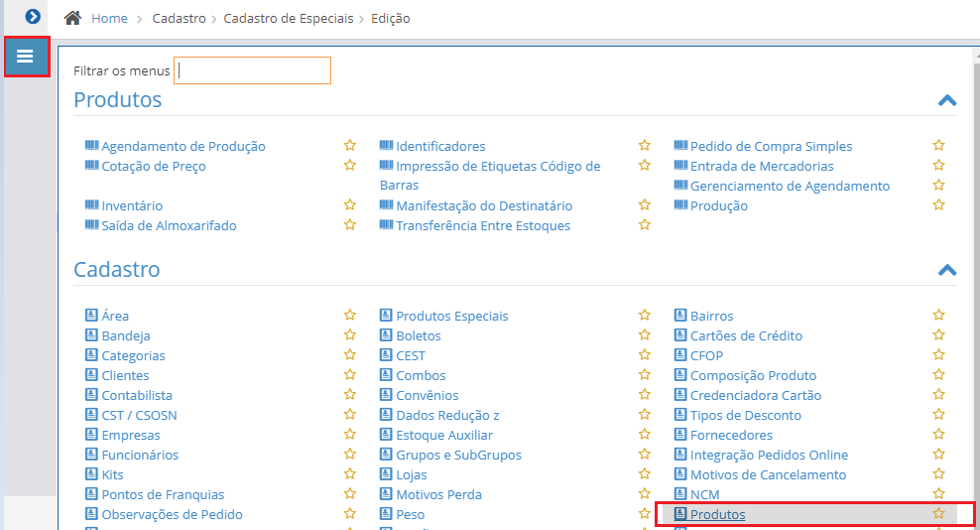Mark Identificadores as favorite
This screenshot has height=530, width=980.
645,145
